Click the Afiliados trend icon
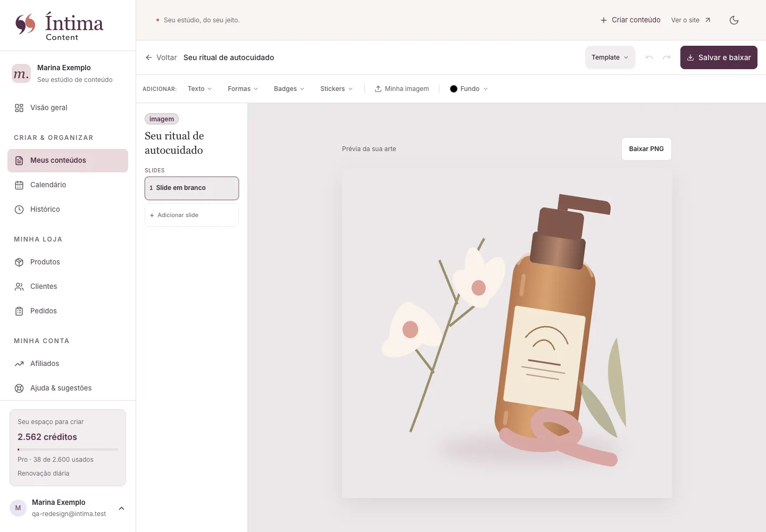Image resolution: width=766 pixels, height=532 pixels. point(19,364)
